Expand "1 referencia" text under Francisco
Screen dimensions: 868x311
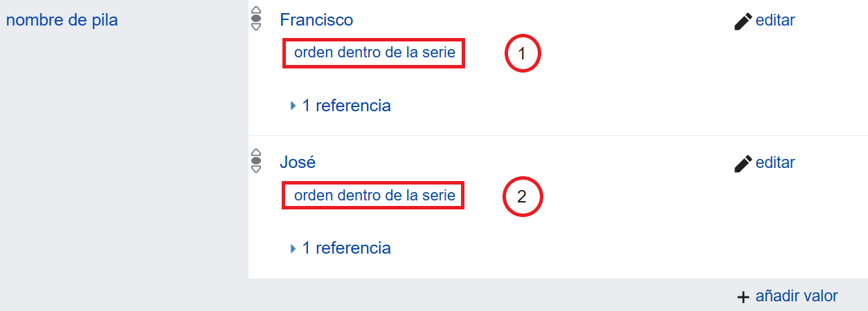346,106
